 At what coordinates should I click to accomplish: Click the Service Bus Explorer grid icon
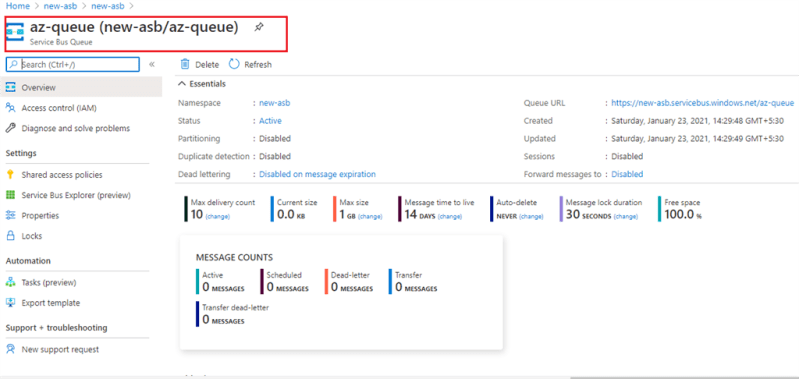point(10,195)
